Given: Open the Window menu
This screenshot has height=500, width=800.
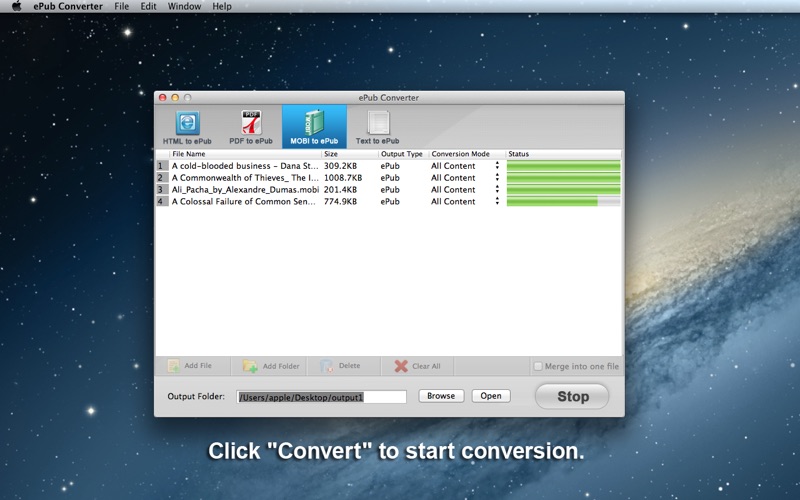Looking at the screenshot, I should coord(184,6).
